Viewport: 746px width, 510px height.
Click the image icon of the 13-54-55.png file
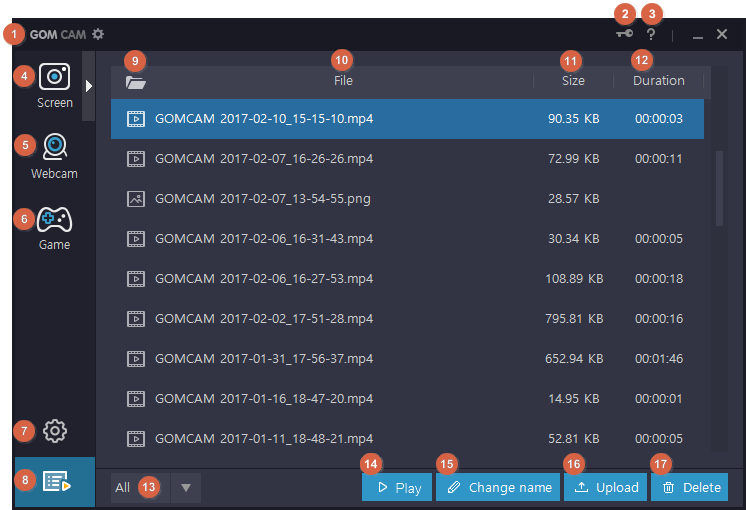tap(136, 199)
